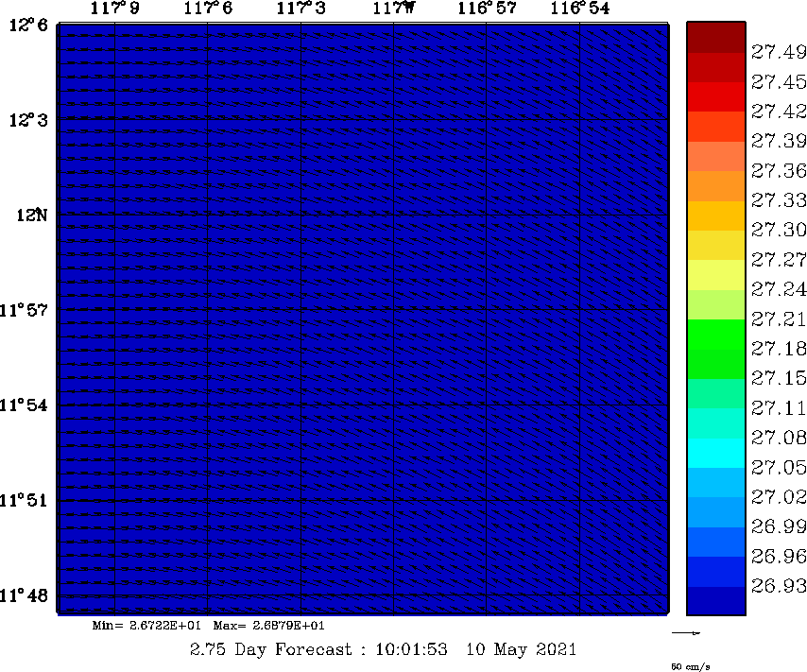Image resolution: width=807 pixels, height=672 pixels.
Task: Click the 116°54 longitude label
Action: 580,9
